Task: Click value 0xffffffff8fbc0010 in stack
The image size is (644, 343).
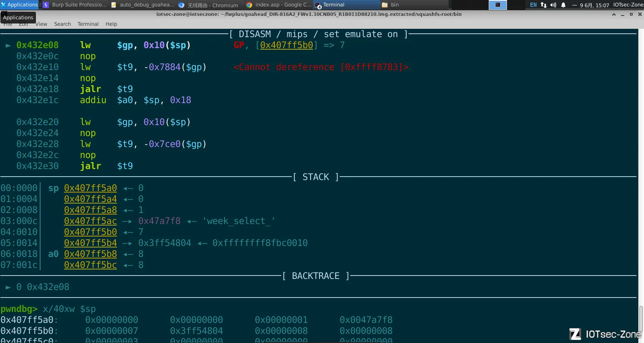Action: 260,243
